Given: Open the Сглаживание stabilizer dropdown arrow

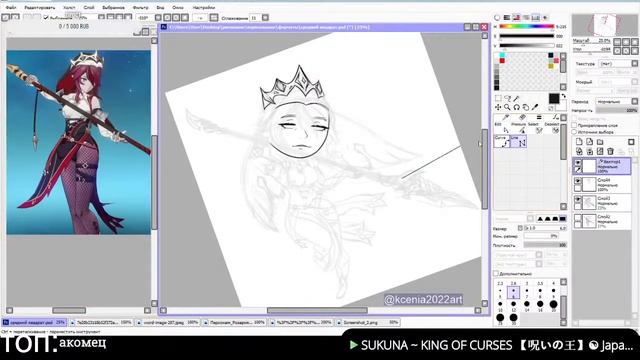Looking at the screenshot, I should (x=265, y=18).
